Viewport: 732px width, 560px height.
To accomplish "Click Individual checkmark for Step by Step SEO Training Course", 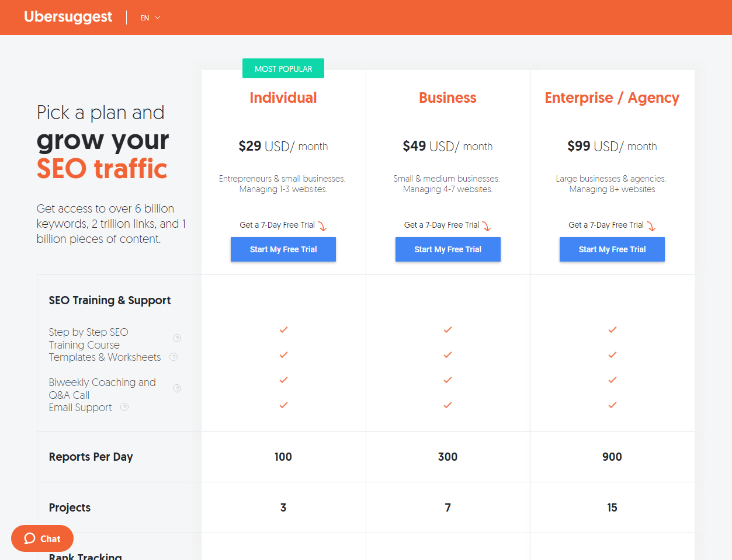I will 283,330.
